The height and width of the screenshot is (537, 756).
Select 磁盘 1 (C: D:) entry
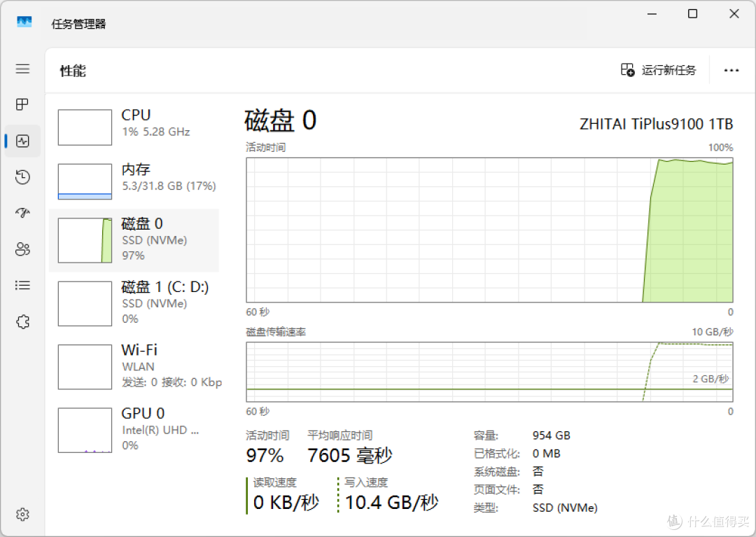pyautogui.click(x=134, y=304)
